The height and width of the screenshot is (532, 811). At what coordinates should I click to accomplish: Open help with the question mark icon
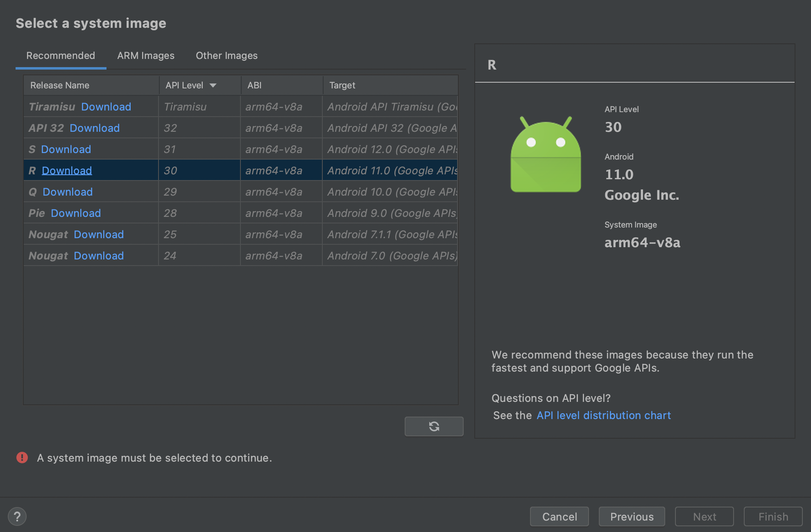[x=17, y=516]
